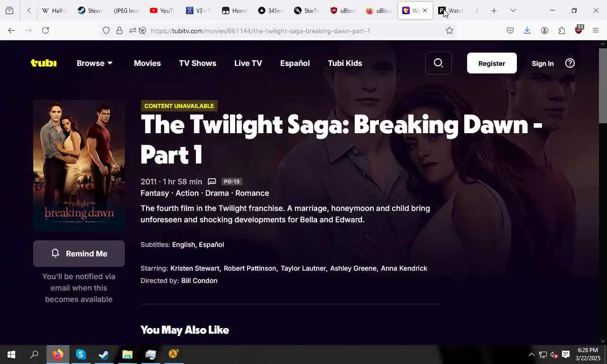The height and width of the screenshot is (364, 607).
Task: Click the PG-13 rating badge
Action: coord(232,182)
